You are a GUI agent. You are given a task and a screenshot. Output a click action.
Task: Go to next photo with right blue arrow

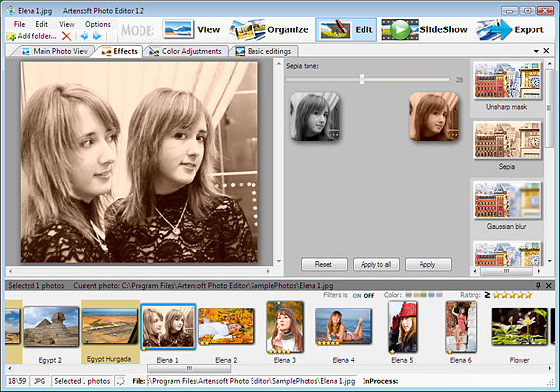[97, 36]
